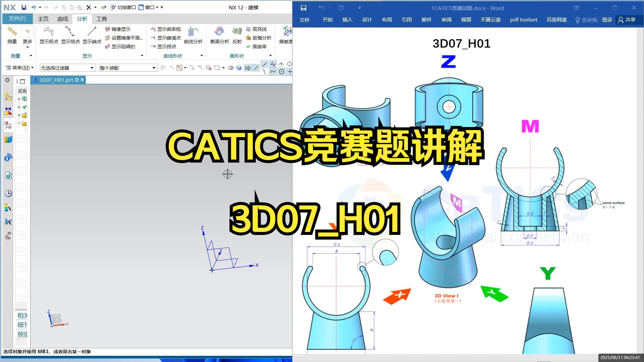644x362 pixels.
Task: Open the 无选择过滤器 selection filter dropdown
Action: [x=68, y=68]
